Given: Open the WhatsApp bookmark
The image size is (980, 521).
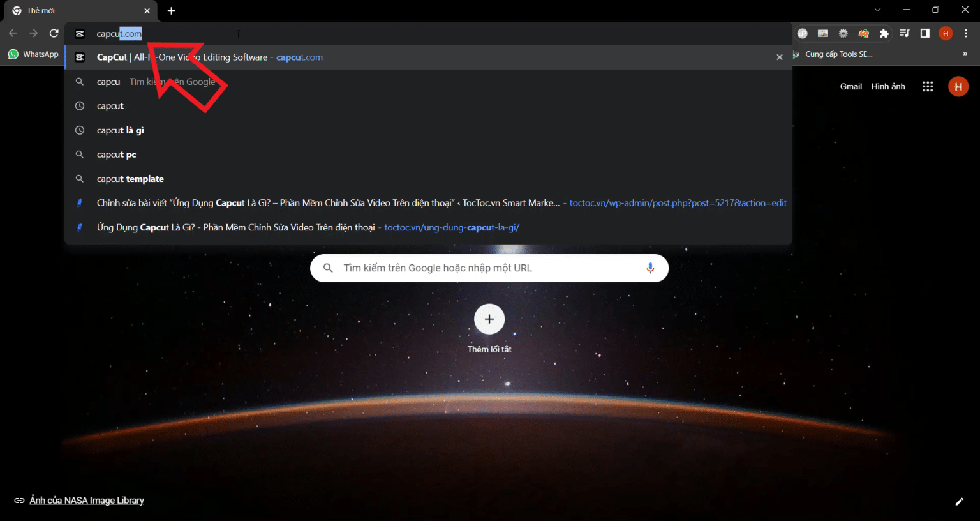Looking at the screenshot, I should (x=33, y=54).
